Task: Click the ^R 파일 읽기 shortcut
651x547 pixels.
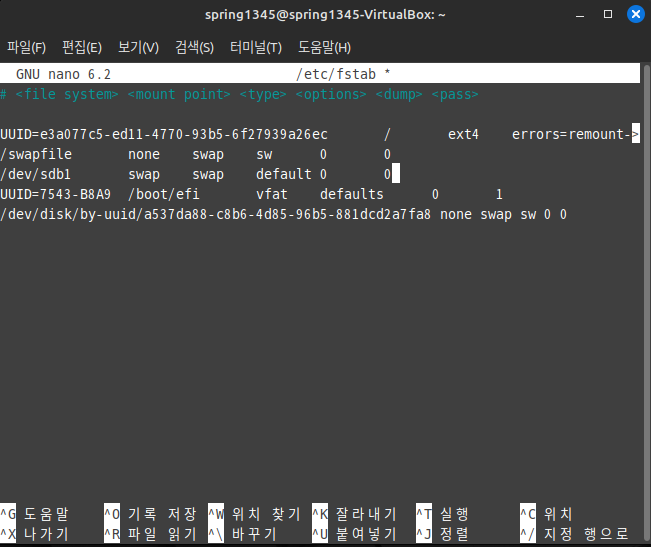Action: tap(150, 534)
